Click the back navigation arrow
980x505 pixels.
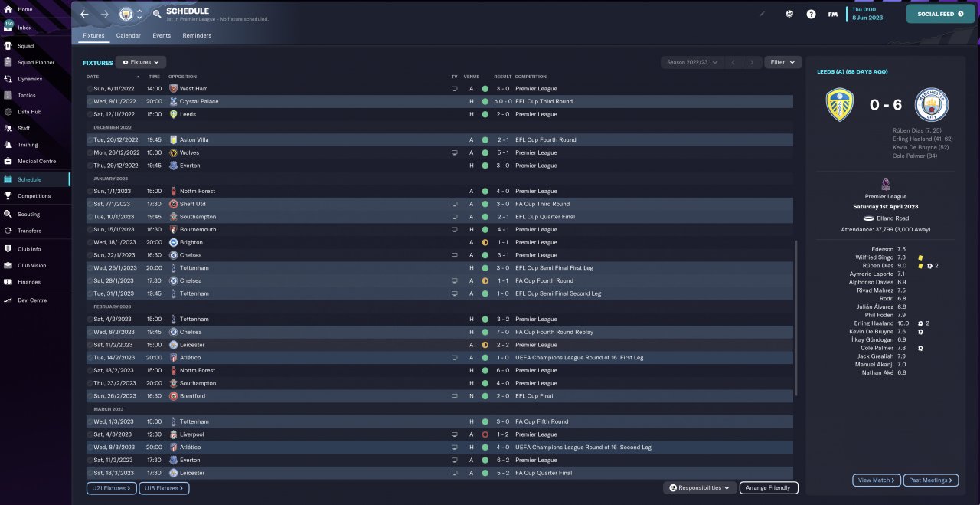point(84,15)
